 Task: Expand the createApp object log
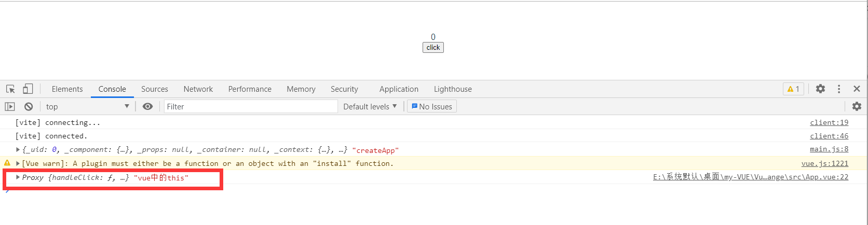tap(18, 149)
